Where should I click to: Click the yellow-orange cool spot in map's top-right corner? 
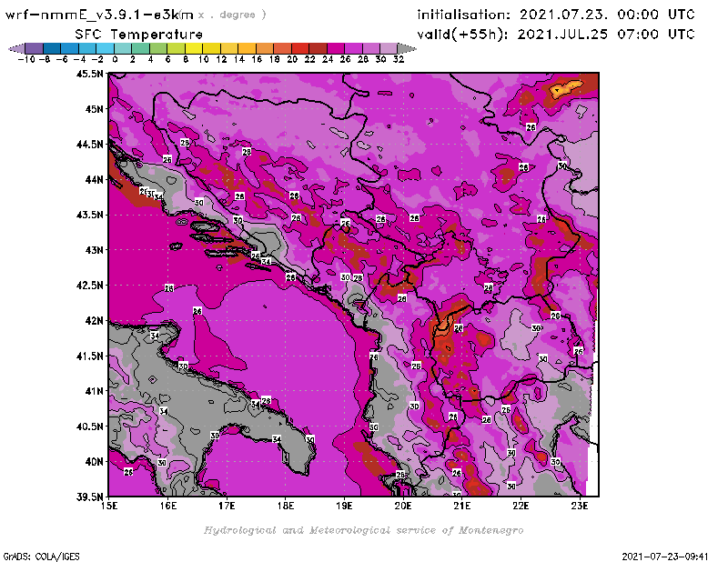click(566, 88)
